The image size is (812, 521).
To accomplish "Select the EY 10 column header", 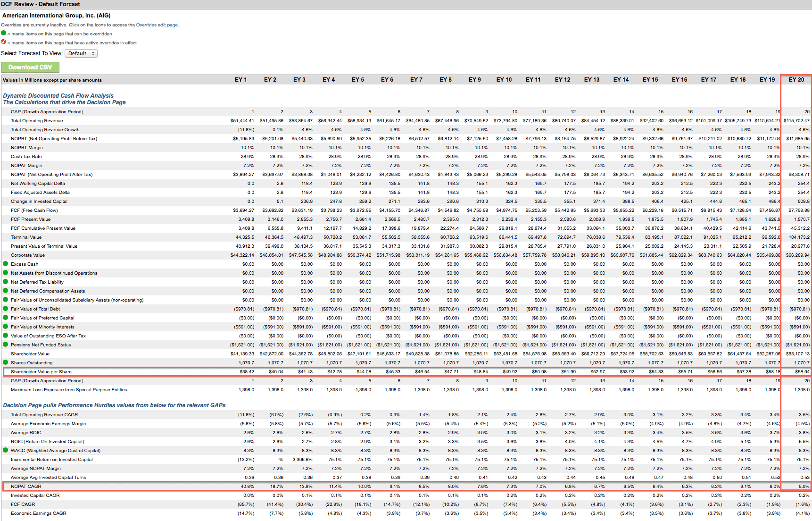I will pyautogui.click(x=504, y=80).
